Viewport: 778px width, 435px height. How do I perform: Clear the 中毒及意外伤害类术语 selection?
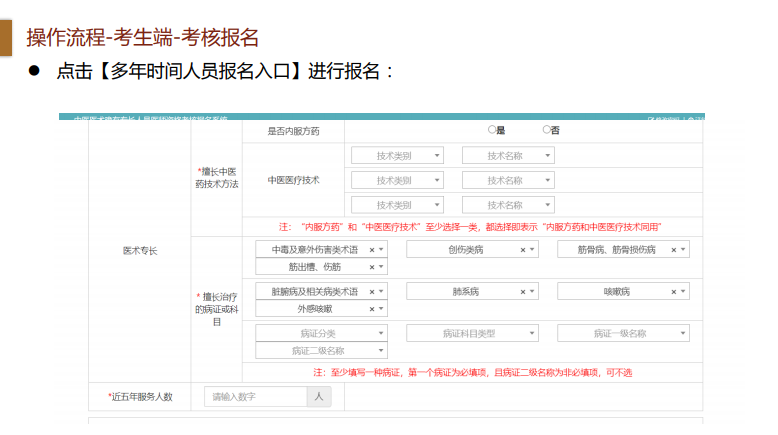(372, 250)
